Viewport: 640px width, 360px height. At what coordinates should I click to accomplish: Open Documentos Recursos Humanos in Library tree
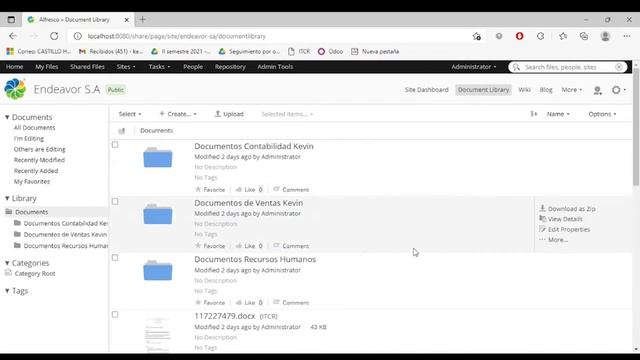click(65, 246)
